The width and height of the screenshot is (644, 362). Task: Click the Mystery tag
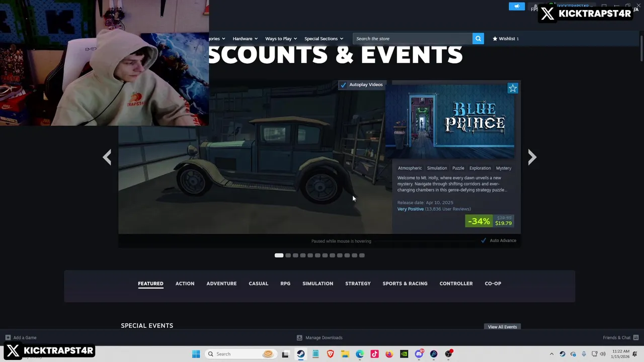pos(504,168)
